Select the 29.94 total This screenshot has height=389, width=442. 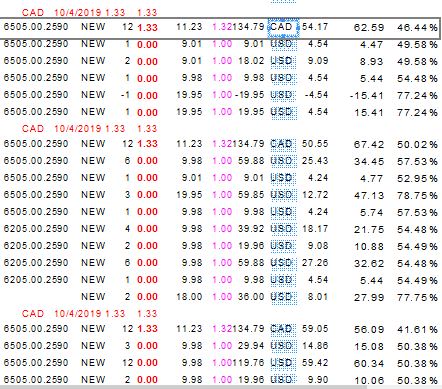click(x=251, y=346)
